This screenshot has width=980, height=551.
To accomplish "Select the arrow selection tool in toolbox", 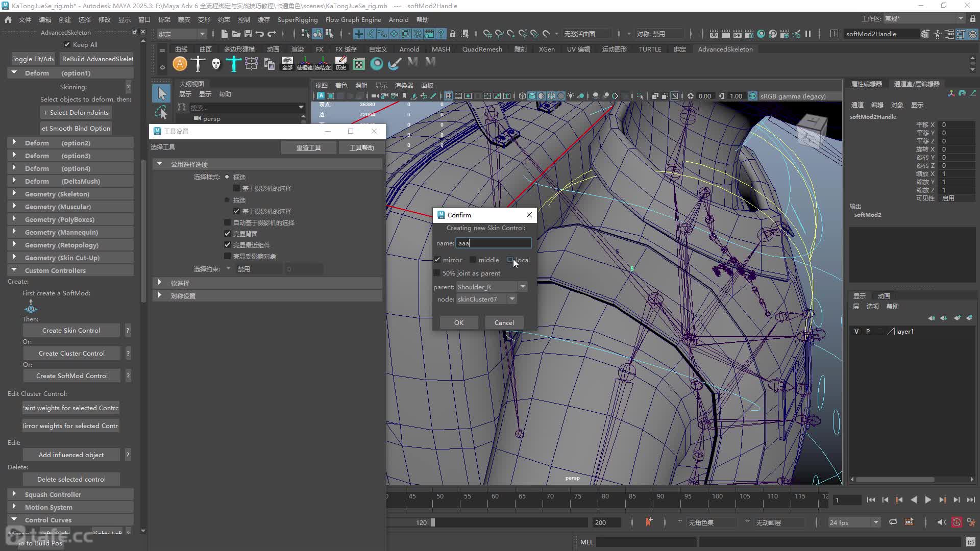I will [161, 93].
